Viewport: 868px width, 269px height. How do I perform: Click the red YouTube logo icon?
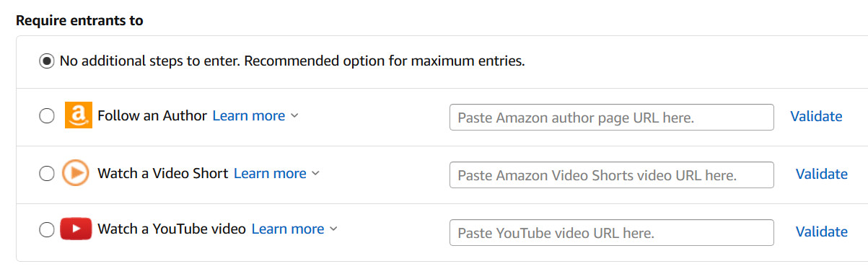76,229
